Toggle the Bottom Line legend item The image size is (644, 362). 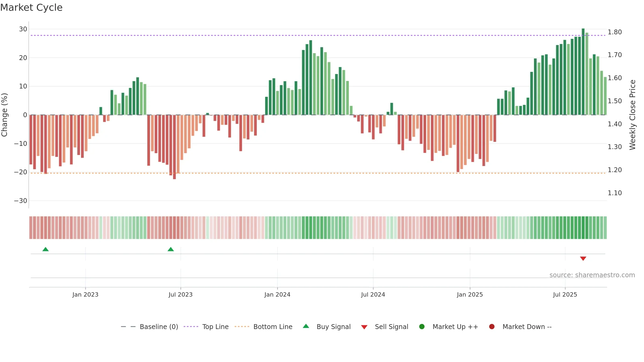coord(263,327)
